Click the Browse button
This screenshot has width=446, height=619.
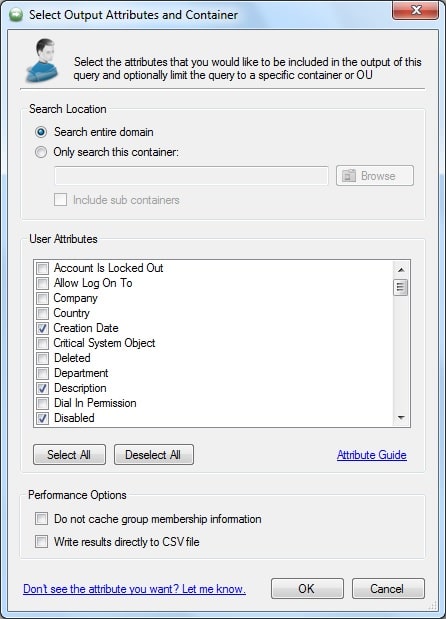375,176
